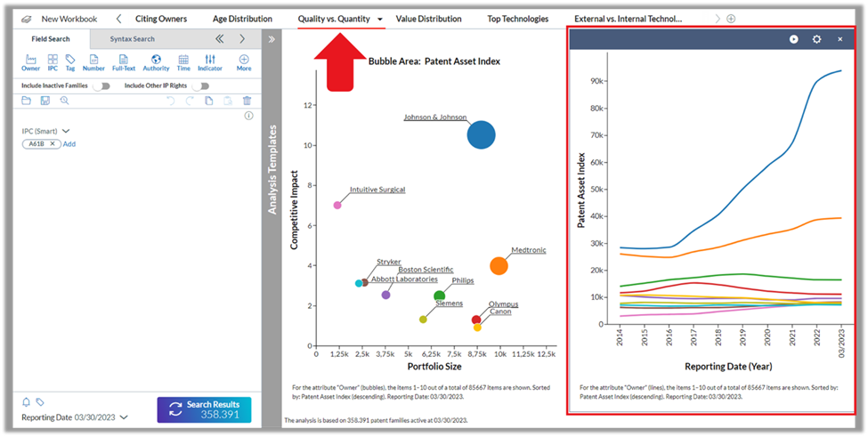Choose the Number search field
This screenshot has height=437, width=868.
(x=93, y=62)
